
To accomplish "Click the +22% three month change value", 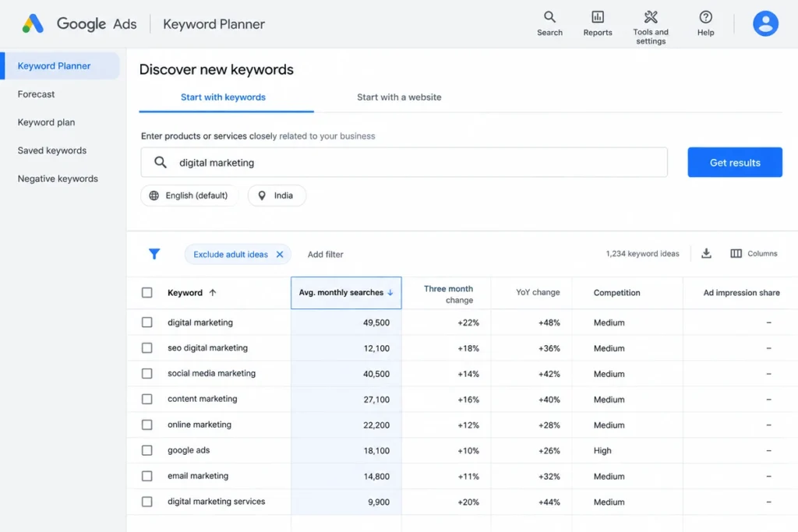I will [x=468, y=322].
